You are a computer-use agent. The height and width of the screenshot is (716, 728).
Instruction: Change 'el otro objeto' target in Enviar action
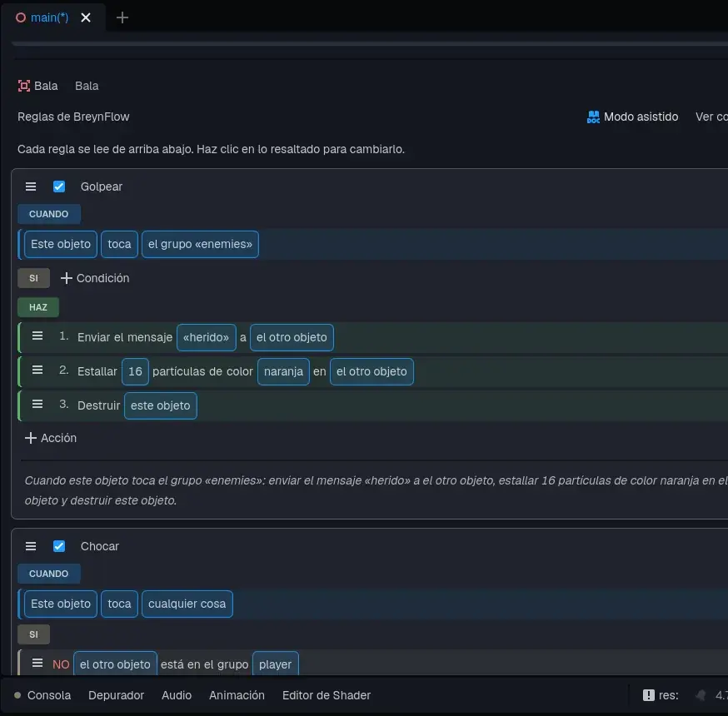tap(292, 337)
